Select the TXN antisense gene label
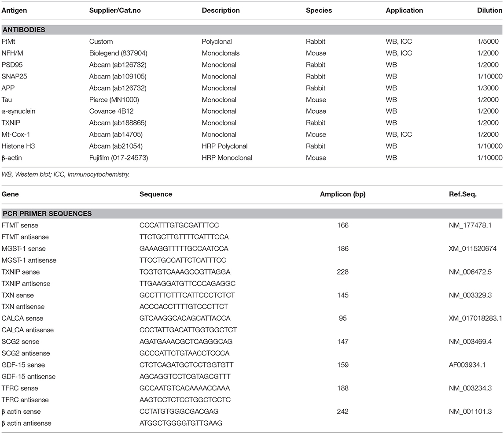 coord(23,307)
